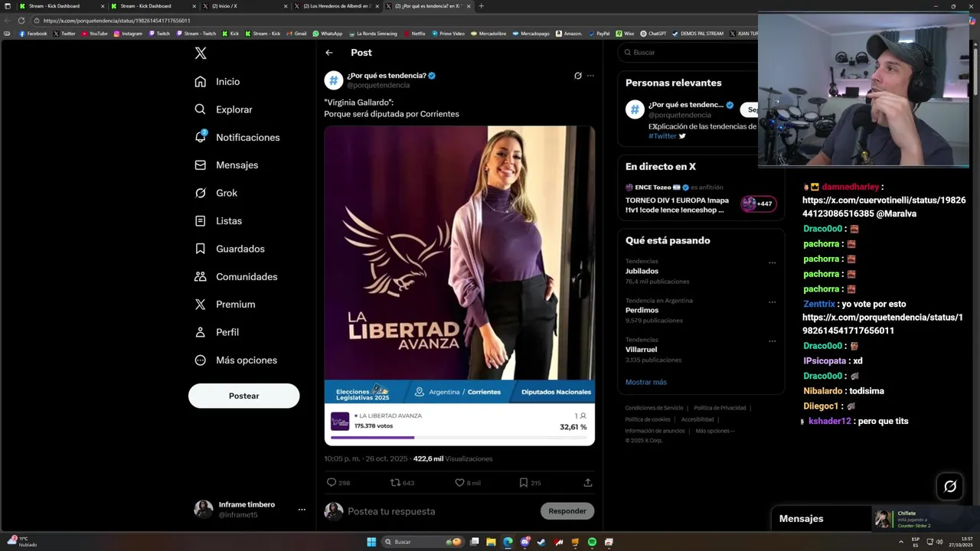The width and height of the screenshot is (980, 551).
Task: Open Inicio home icon in sidebar
Action: 200,82
